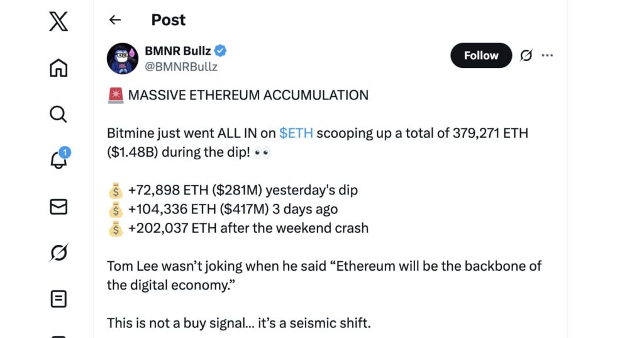Screen dimensions: 644x338
Task: Click the X logo in the sidebar
Action: click(58, 21)
